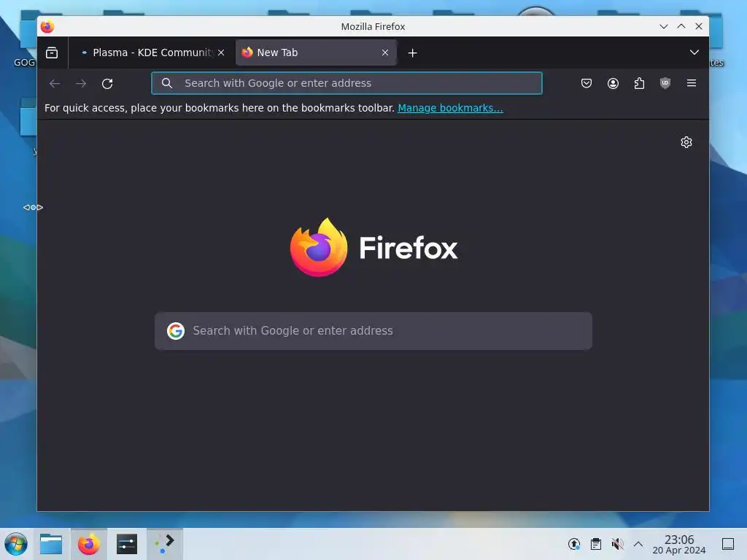Select Firefox in the taskbar
Viewport: 747px width, 560px height.
pos(88,544)
